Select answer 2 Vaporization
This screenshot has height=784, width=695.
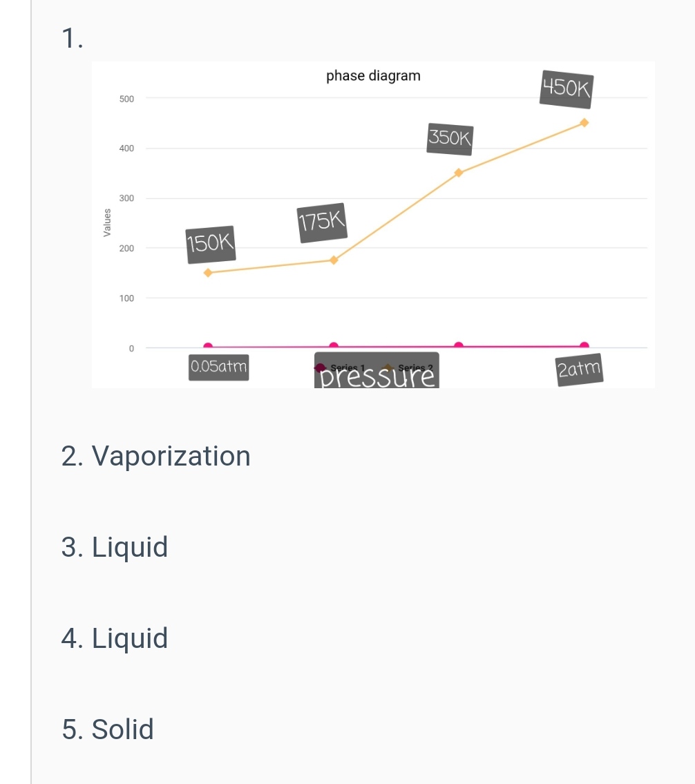[x=156, y=456]
